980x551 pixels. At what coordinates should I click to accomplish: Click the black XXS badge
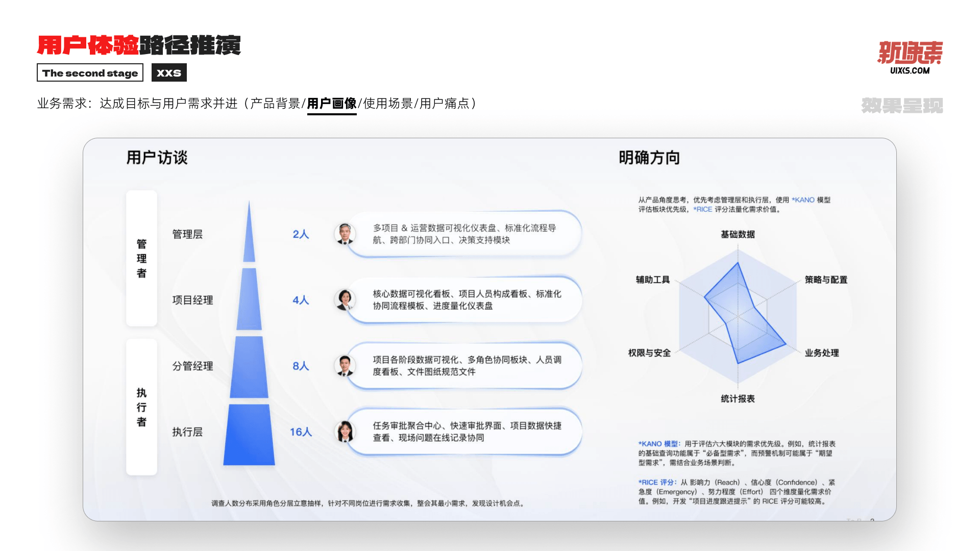(x=169, y=73)
